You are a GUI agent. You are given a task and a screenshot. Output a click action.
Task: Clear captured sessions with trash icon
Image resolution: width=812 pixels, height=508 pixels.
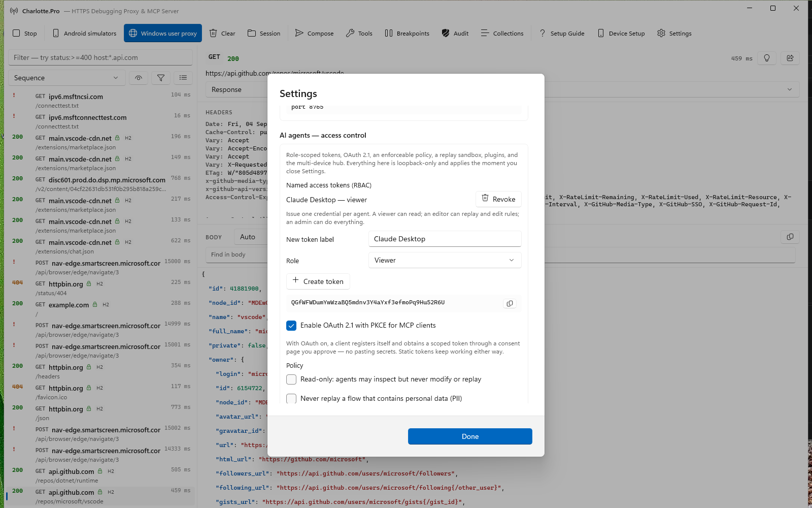click(x=222, y=33)
